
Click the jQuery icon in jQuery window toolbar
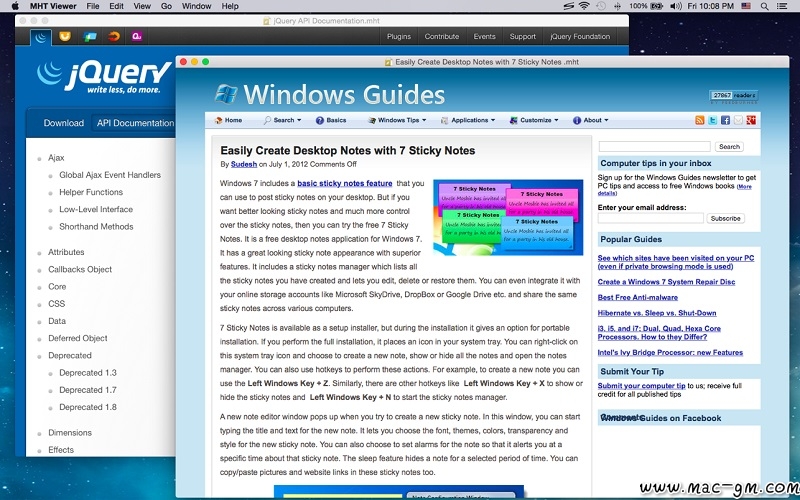[x=41, y=37]
